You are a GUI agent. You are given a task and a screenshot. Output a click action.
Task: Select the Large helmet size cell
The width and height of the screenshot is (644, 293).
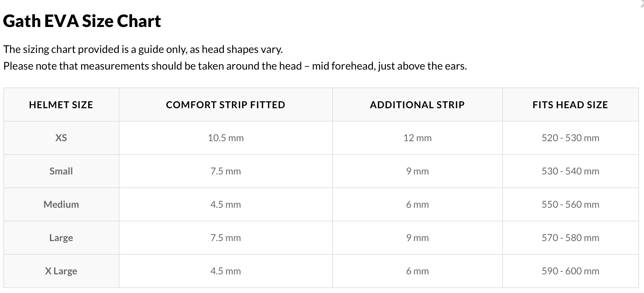[61, 238]
